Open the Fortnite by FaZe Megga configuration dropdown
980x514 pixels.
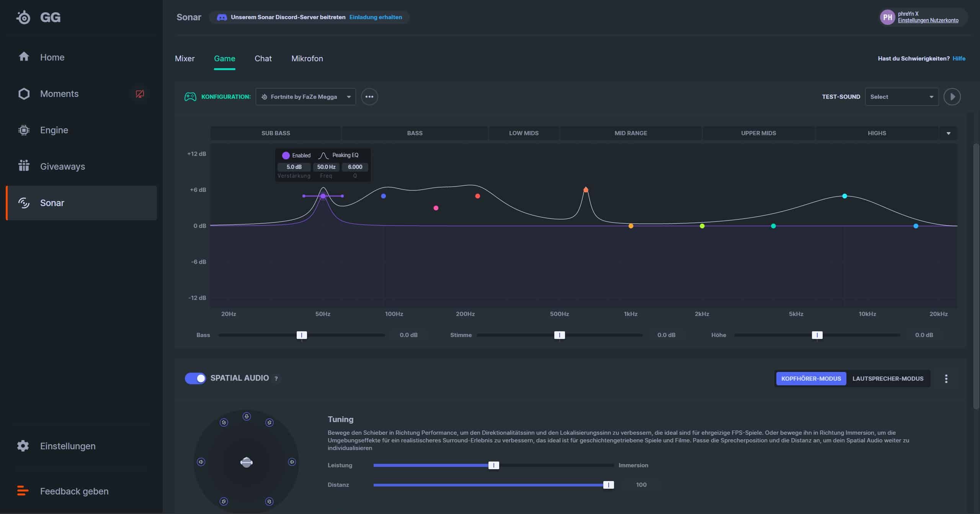305,97
